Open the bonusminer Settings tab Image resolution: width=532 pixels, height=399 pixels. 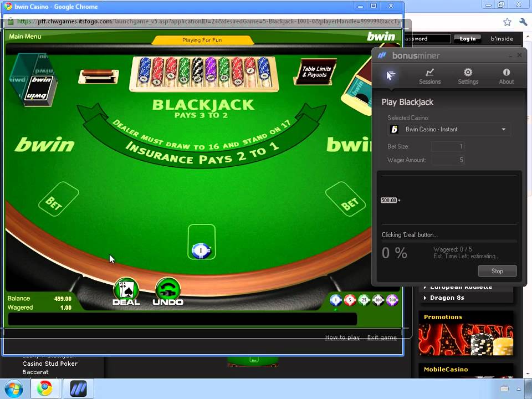click(x=468, y=76)
